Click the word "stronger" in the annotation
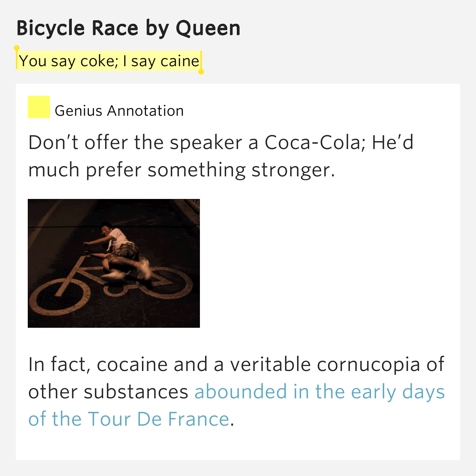 [293, 170]
